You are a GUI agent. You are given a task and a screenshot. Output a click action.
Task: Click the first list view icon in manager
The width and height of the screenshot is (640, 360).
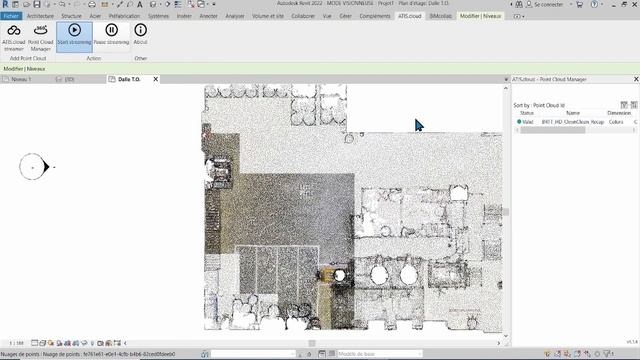624,105
